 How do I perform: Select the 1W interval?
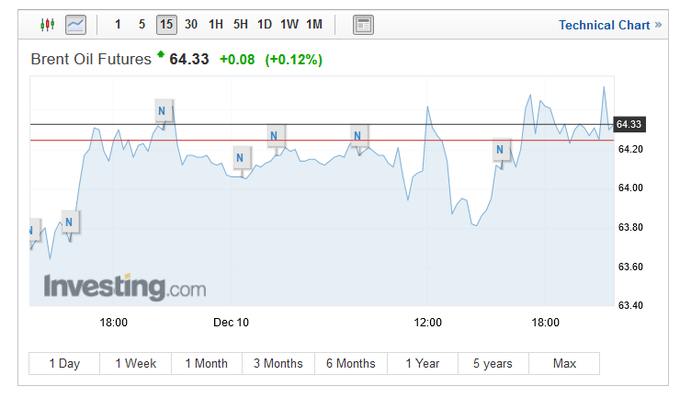289,24
